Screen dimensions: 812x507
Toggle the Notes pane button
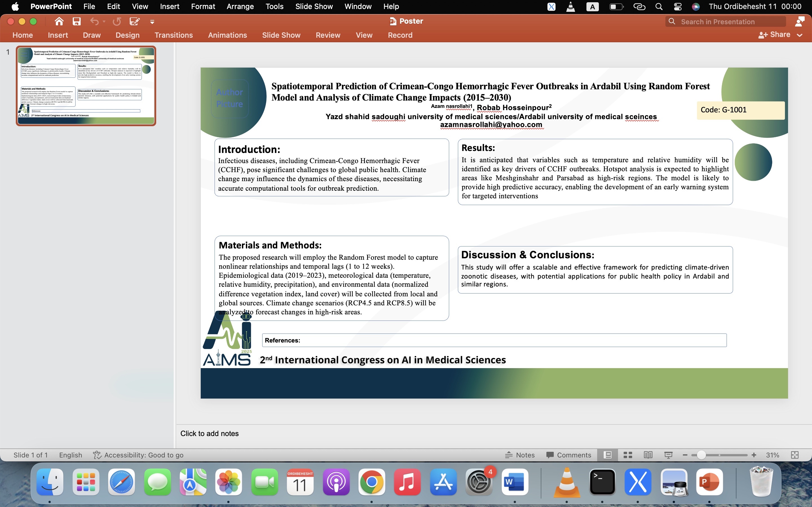(x=520, y=455)
